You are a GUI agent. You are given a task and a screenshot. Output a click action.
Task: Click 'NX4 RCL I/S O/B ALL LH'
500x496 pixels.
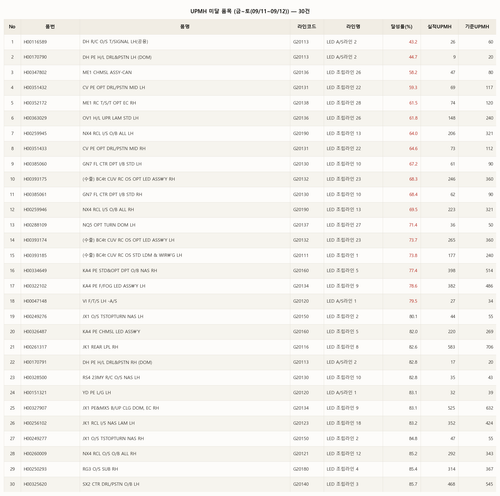pyautogui.click(x=108, y=133)
